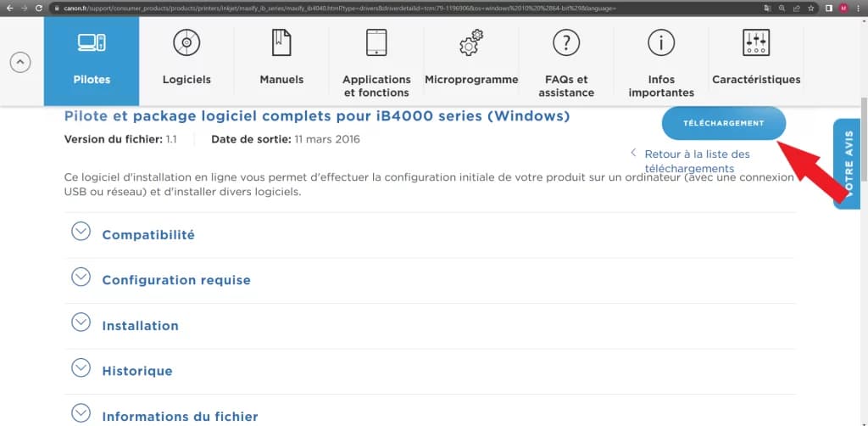Screen dimensions: 868x426
Task: Click the Configuration requise heading
Action: pos(176,280)
